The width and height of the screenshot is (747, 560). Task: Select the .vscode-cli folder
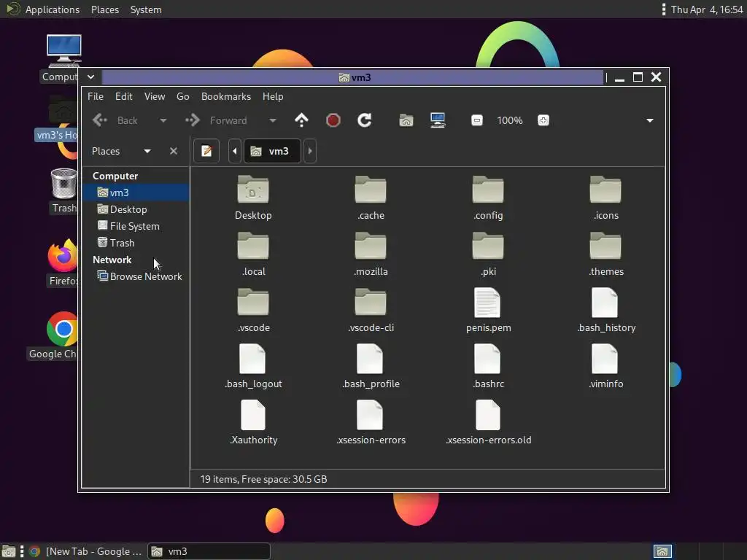(371, 302)
